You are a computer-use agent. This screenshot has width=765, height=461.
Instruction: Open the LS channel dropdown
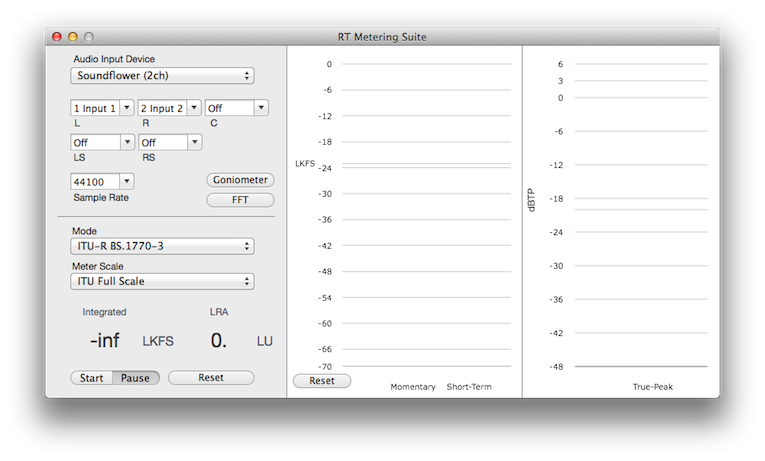point(102,142)
